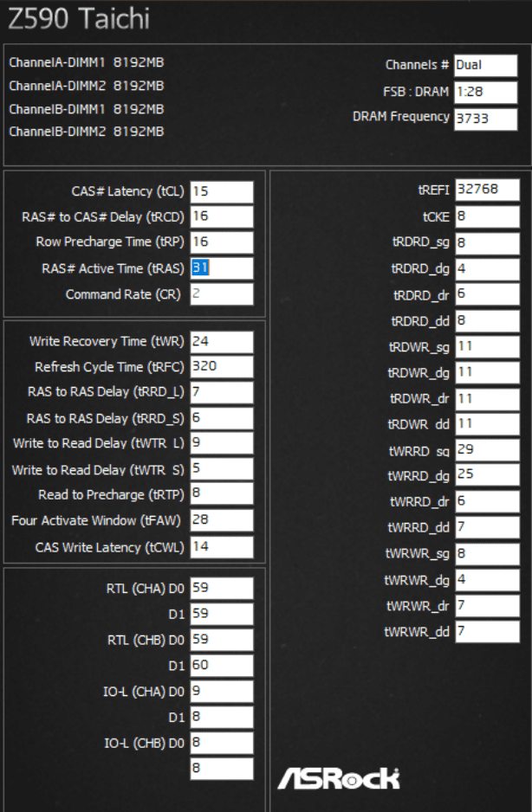This screenshot has height=812, width=532.
Task: Click the Z590 Taichi title text
Action: 79,19
